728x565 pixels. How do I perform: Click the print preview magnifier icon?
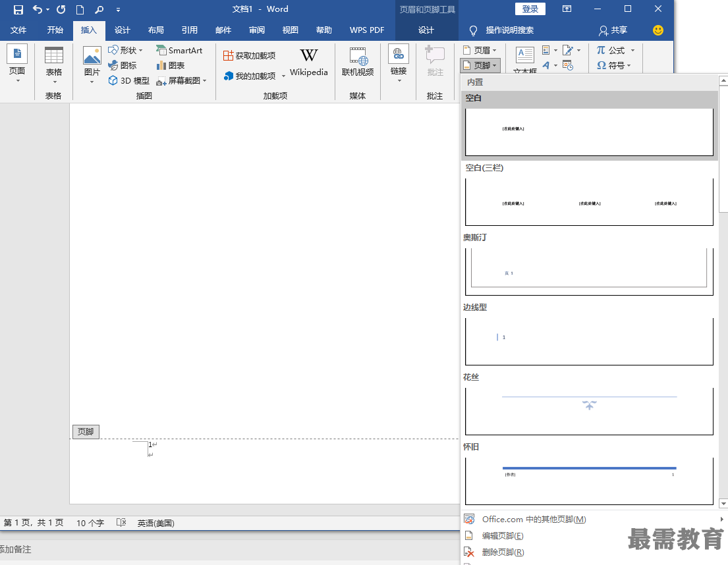tap(99, 9)
